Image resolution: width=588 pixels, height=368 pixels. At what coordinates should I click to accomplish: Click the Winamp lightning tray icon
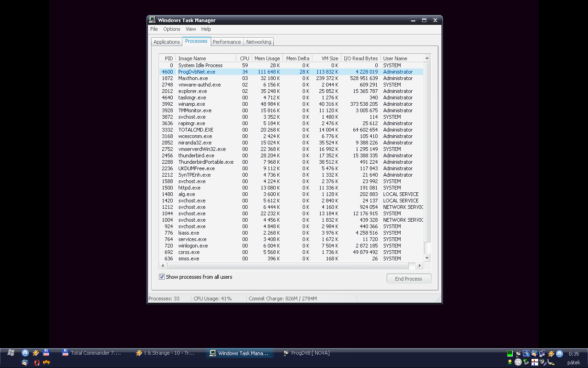[551, 354]
